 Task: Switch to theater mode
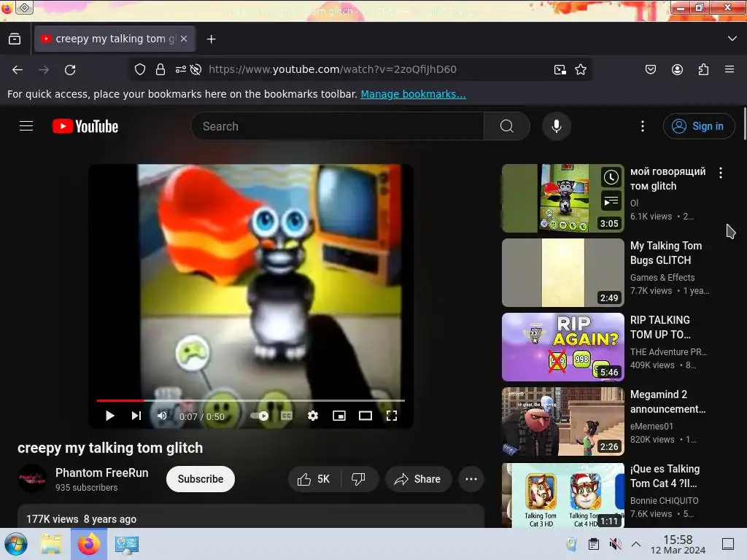tap(365, 416)
